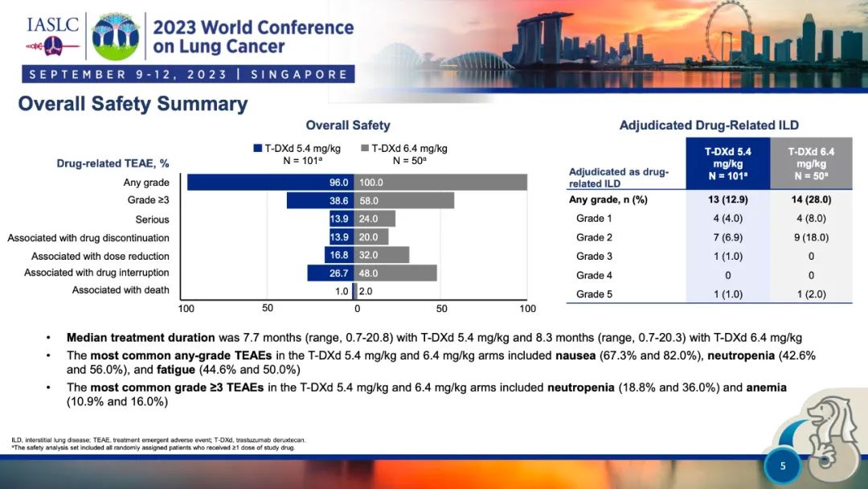Click the slide number 5 badge

pos(783,465)
